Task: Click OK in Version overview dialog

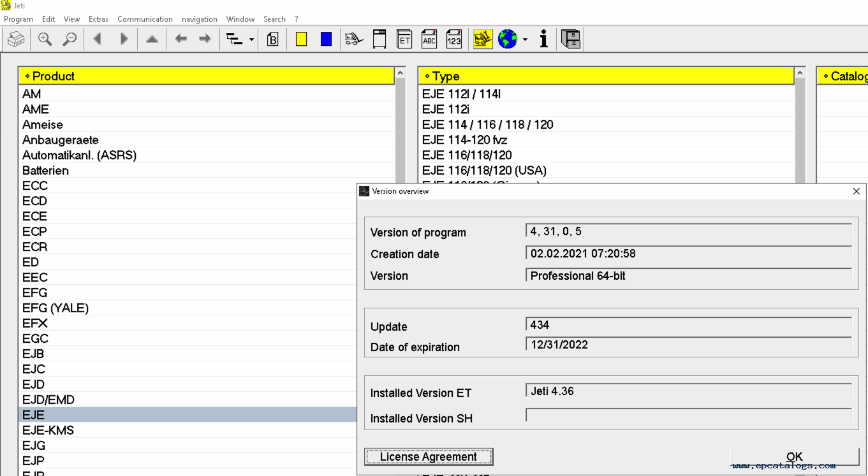Action: coord(795,457)
